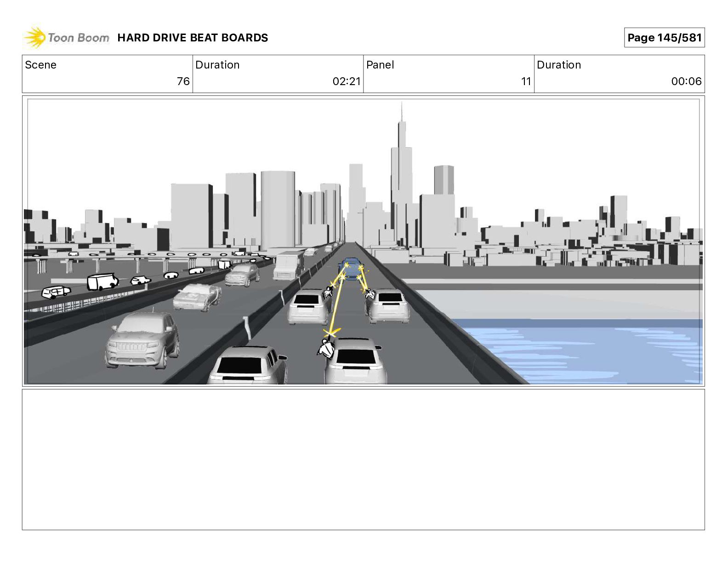The width and height of the screenshot is (728, 563).
Task: Click the box truck on the highway
Action: click(x=289, y=265)
